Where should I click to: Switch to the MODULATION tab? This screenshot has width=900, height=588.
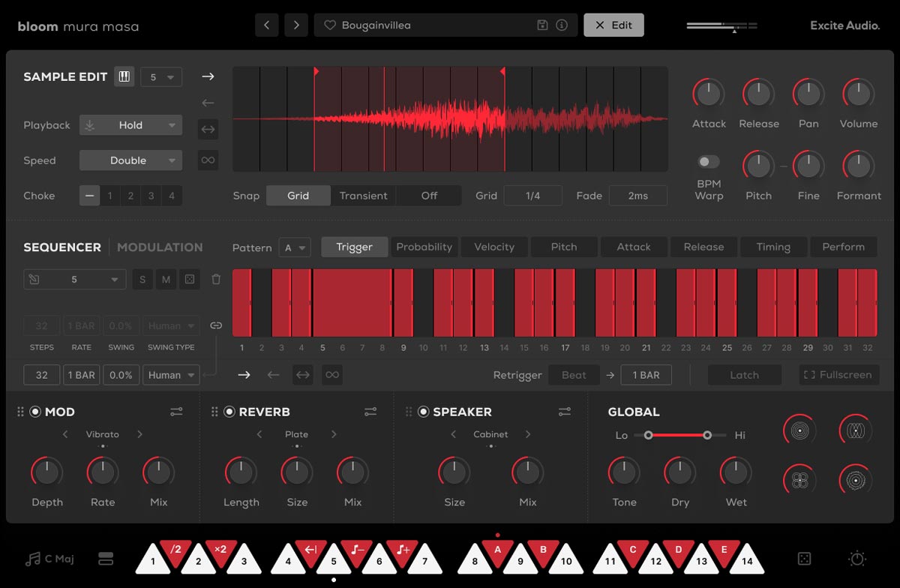tap(159, 247)
